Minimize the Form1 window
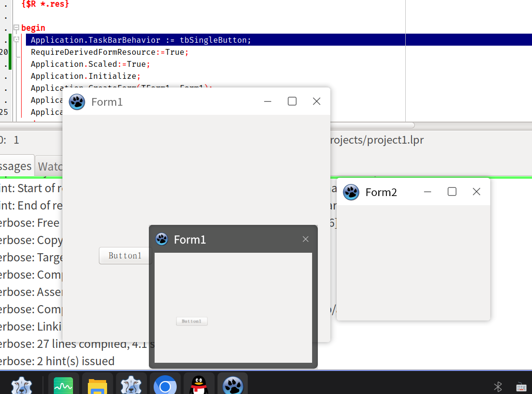The height and width of the screenshot is (394, 532). pos(267,101)
